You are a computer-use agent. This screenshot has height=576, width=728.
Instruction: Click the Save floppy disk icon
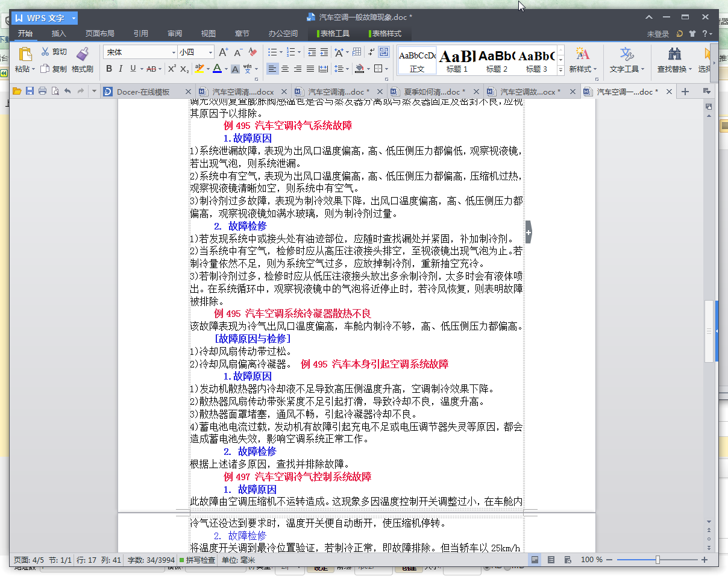coord(30,92)
